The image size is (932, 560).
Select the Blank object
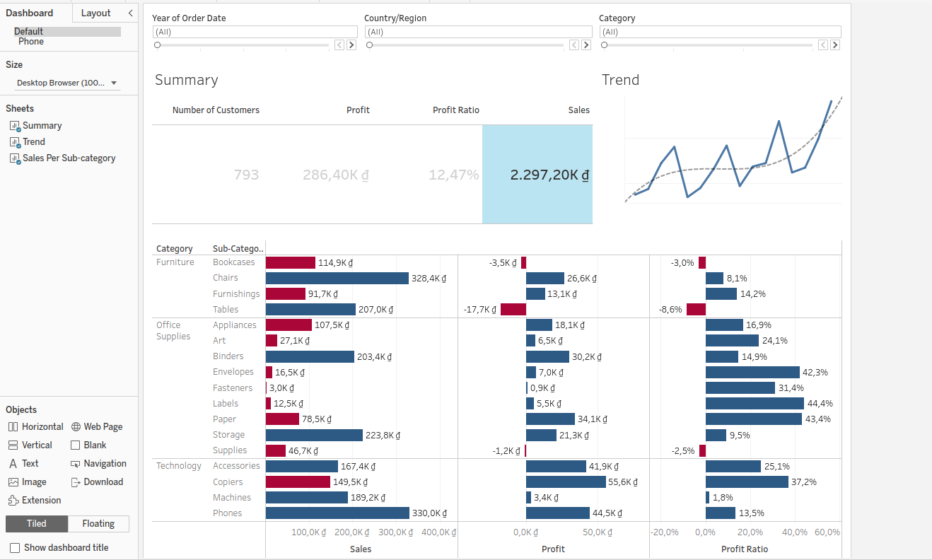click(x=88, y=445)
